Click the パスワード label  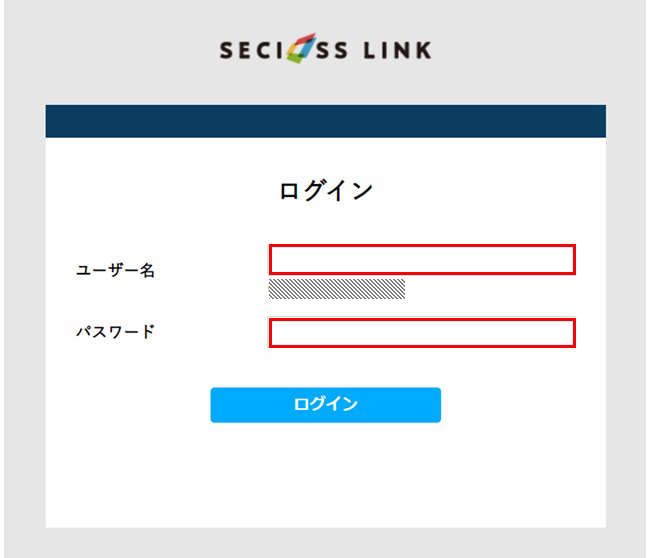pyautogui.click(x=116, y=332)
